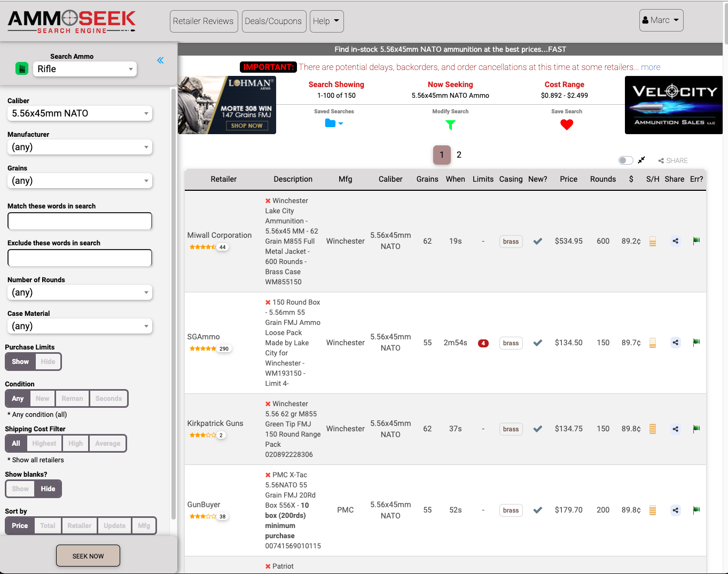
Task: Click the Save Search heart icon
Action: (567, 125)
